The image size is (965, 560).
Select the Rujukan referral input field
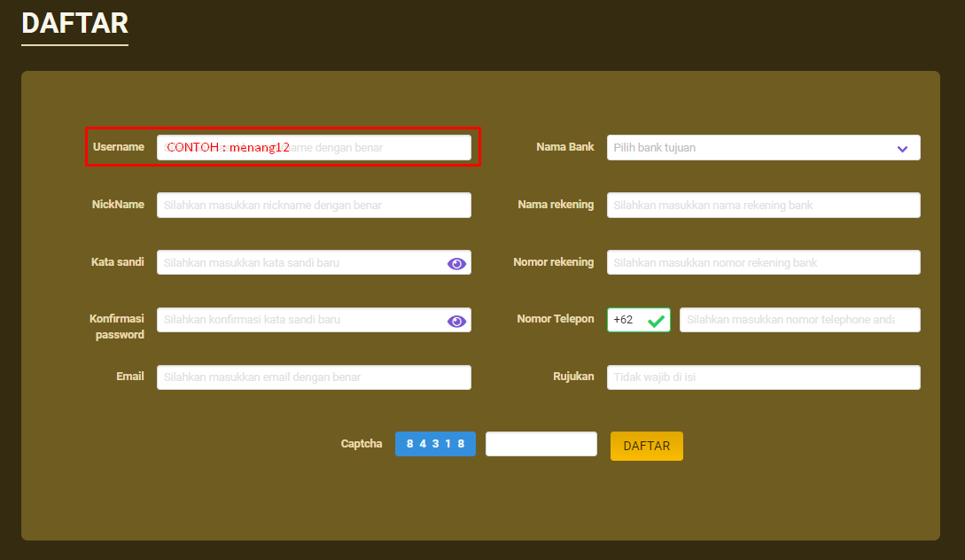click(x=763, y=377)
